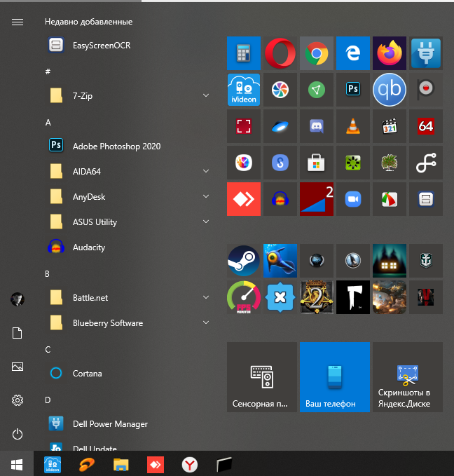Open the AIDA64 tile

[x=426, y=126]
